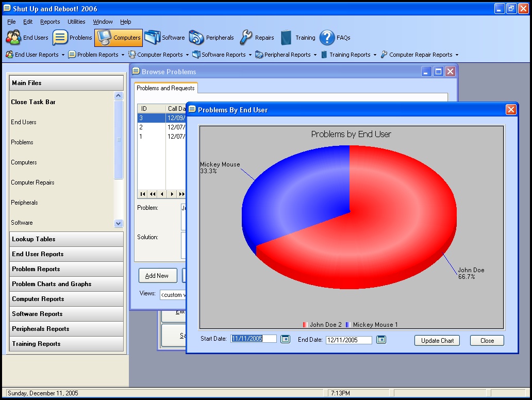The image size is (532, 400).
Task: Open the Peripherals toolbar icon
Action: 196,38
